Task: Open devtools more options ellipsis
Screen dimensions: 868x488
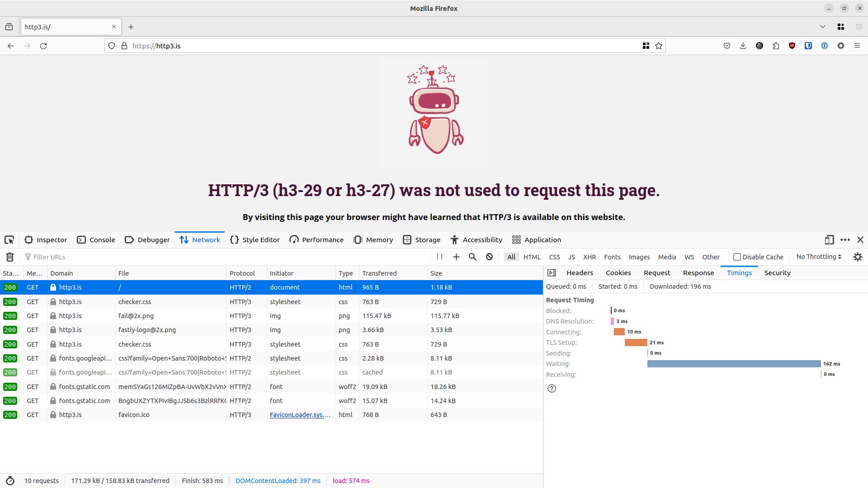Action: click(845, 240)
